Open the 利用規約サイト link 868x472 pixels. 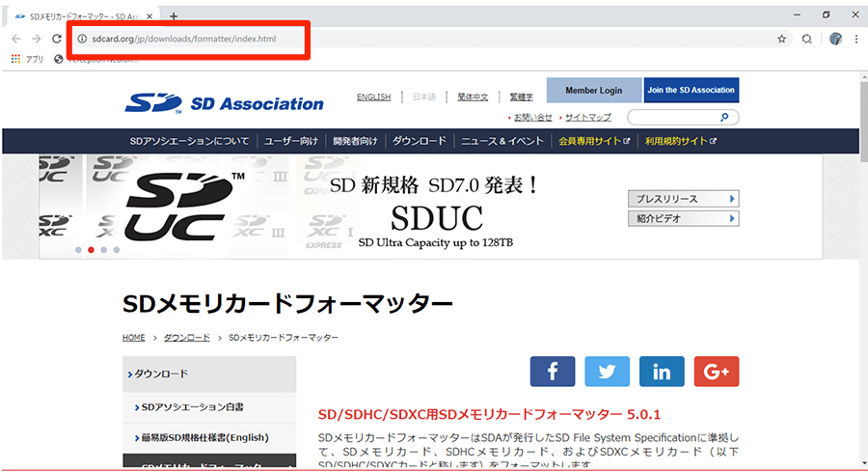tap(680, 141)
